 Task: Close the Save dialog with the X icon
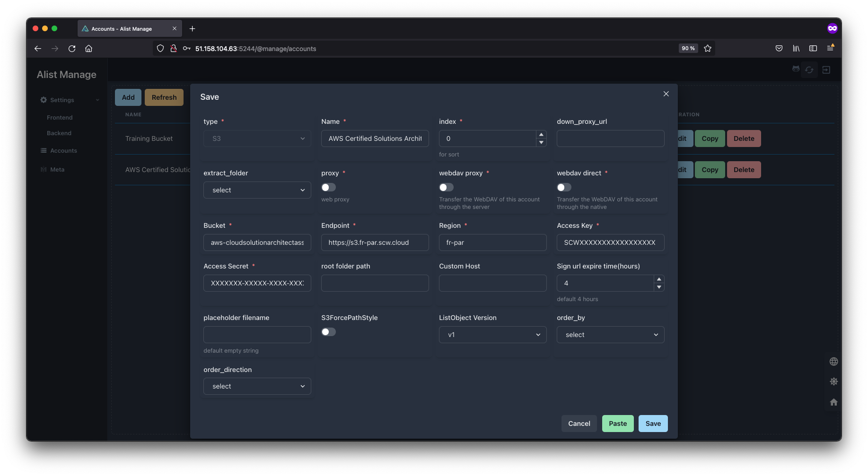666,94
